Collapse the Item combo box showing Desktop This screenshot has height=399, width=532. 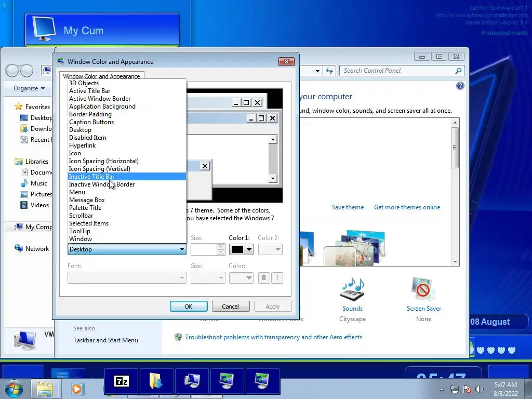[x=127, y=249]
